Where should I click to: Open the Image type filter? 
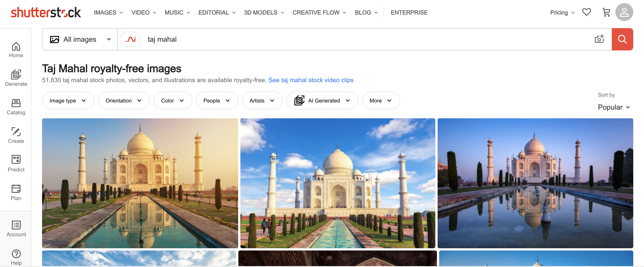point(68,100)
